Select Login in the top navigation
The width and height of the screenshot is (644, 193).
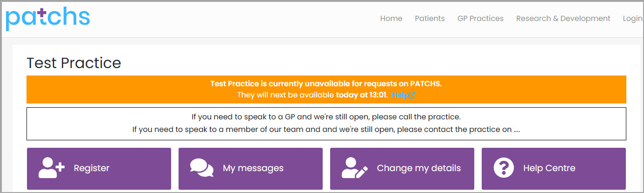pyautogui.click(x=632, y=19)
